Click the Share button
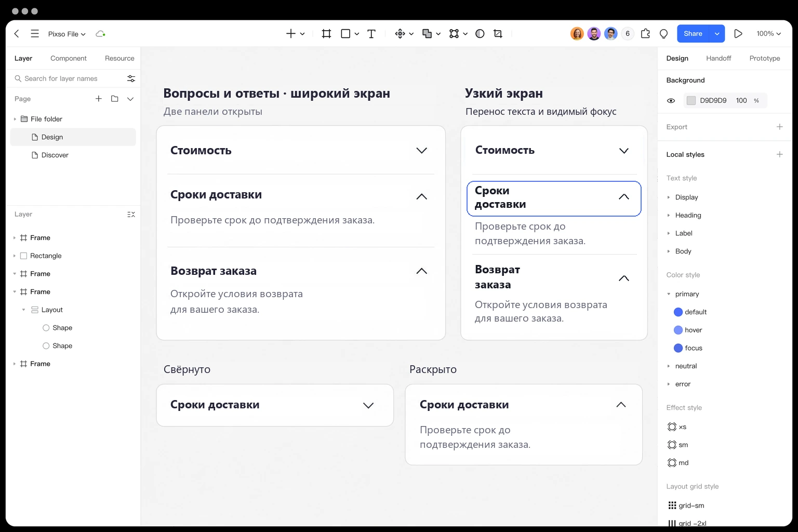 point(693,34)
